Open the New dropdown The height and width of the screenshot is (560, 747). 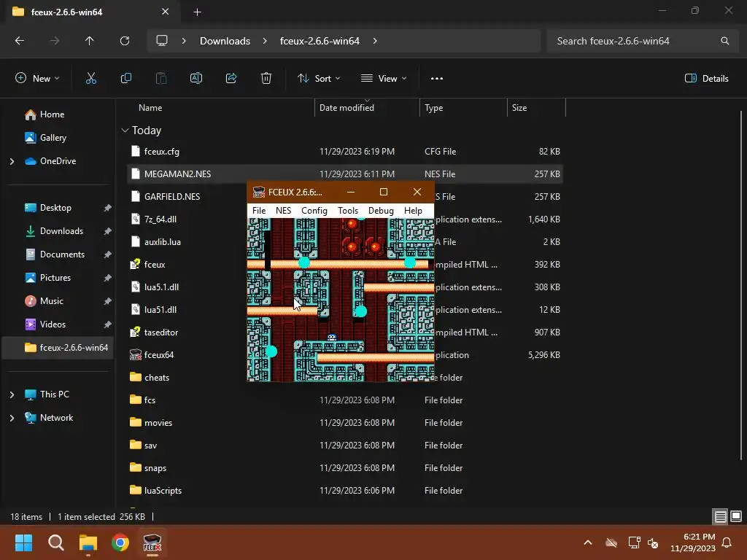[38, 79]
